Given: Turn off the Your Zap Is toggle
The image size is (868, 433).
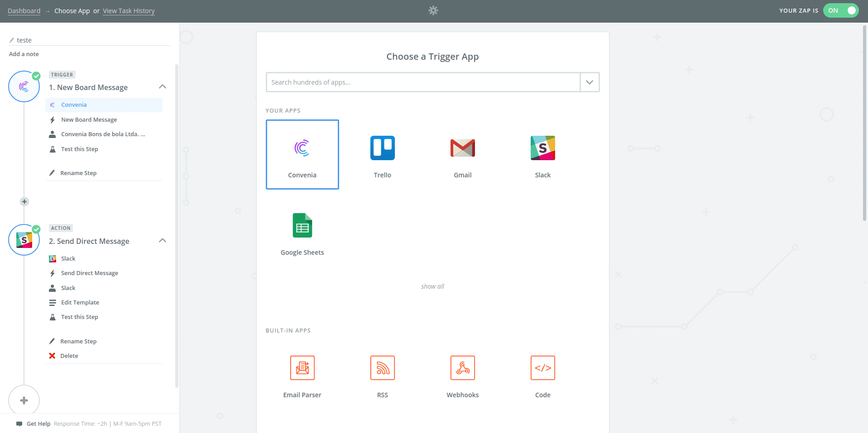Looking at the screenshot, I should [841, 10].
